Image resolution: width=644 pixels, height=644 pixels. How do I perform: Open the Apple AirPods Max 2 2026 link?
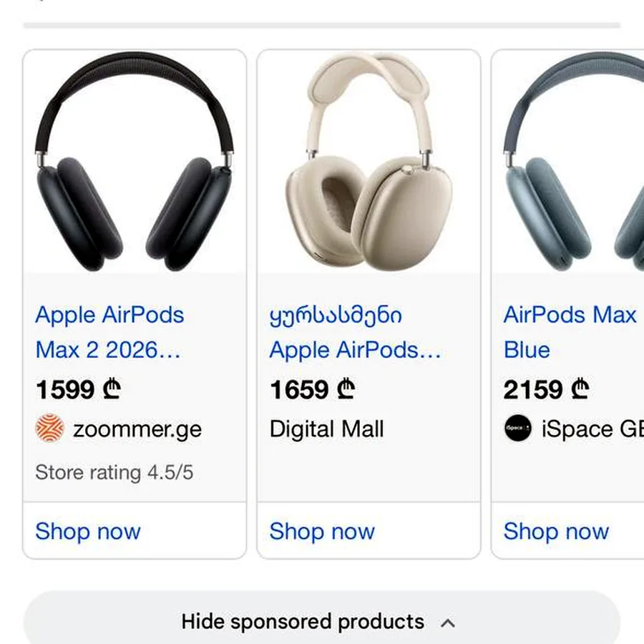click(x=109, y=332)
